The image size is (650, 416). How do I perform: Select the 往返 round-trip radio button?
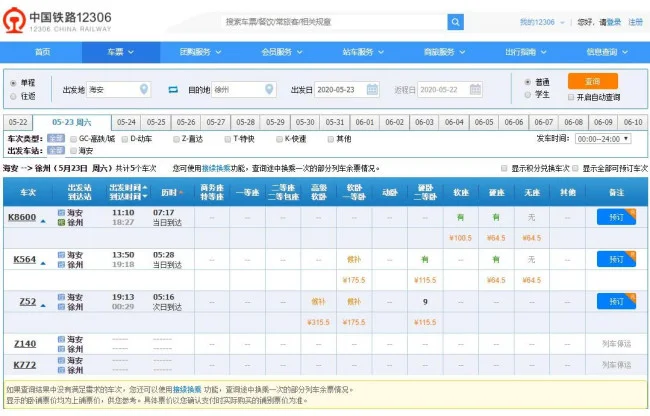13,96
